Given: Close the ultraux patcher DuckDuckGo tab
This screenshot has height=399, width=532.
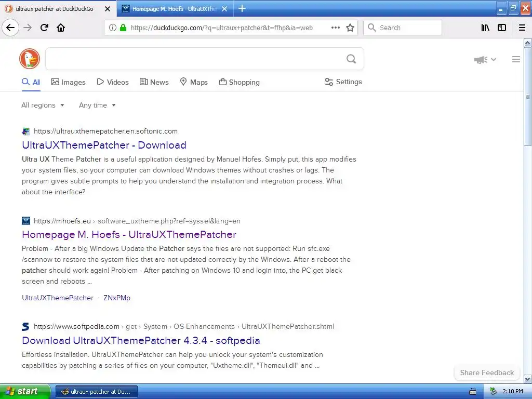Looking at the screenshot, I should pyautogui.click(x=108, y=9).
